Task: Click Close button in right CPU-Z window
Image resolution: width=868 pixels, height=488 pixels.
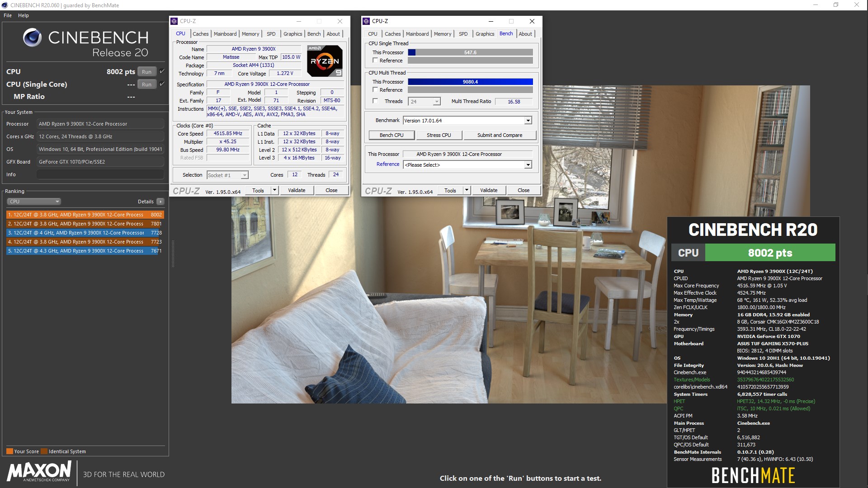Action: coord(524,191)
